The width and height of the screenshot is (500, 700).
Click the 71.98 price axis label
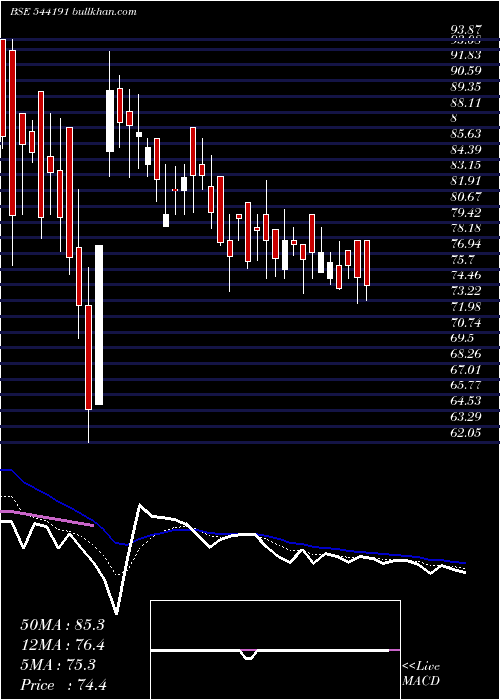[466, 307]
